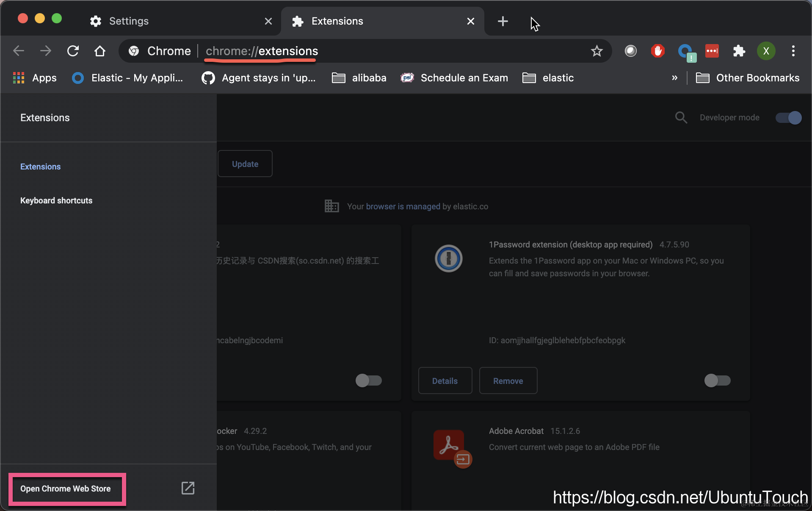Bookmark this page with the star

597,51
